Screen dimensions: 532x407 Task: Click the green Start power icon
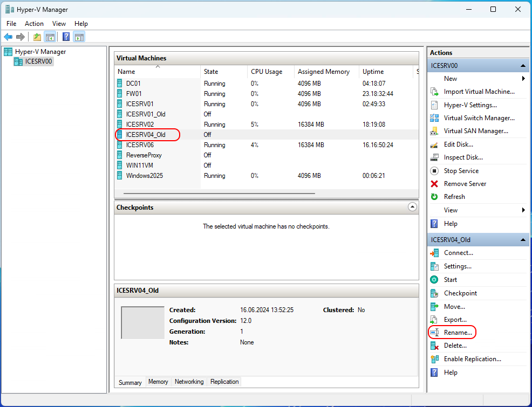click(x=434, y=280)
